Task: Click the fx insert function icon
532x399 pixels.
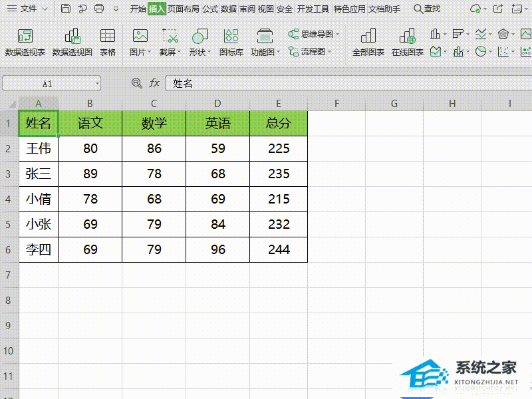Action: (x=154, y=82)
